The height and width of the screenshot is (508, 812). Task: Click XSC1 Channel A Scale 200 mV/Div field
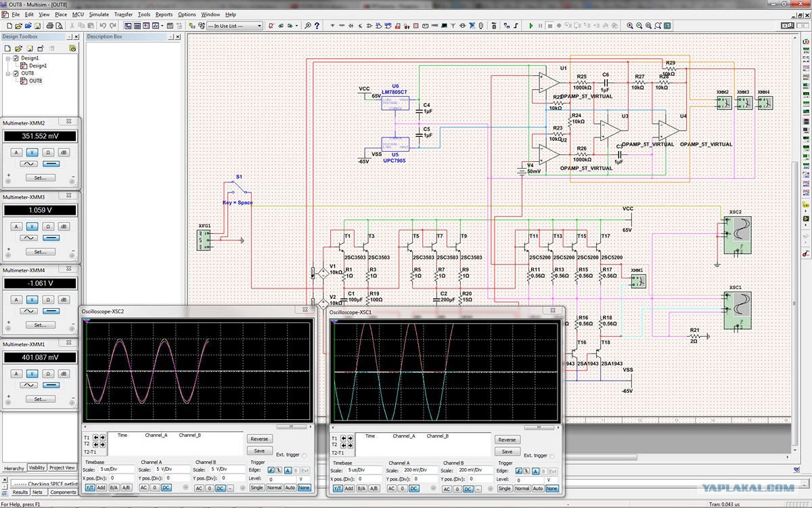click(420, 469)
